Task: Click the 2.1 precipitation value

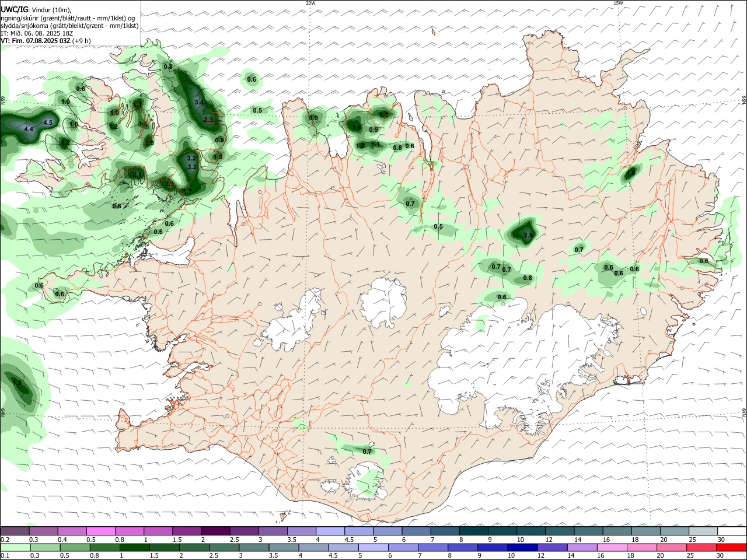Action: (x=137, y=174)
